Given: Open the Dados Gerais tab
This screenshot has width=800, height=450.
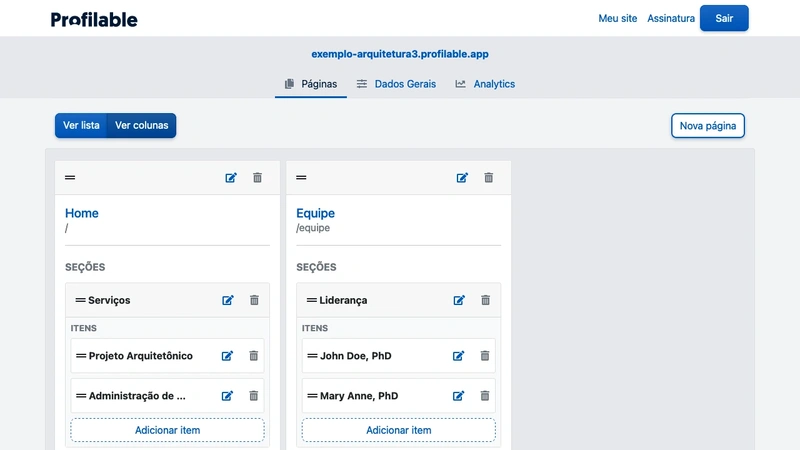Looking at the screenshot, I should click(x=397, y=84).
